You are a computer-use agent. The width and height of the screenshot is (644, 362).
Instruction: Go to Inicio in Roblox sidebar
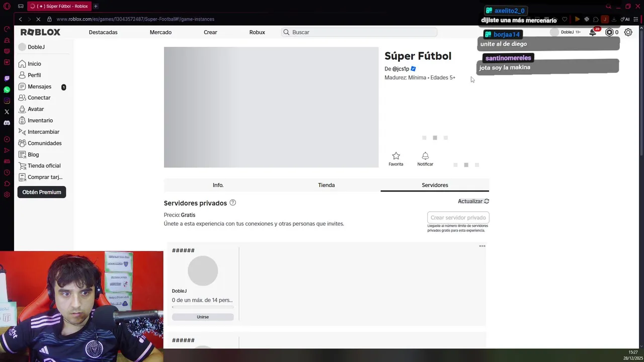coord(30,64)
